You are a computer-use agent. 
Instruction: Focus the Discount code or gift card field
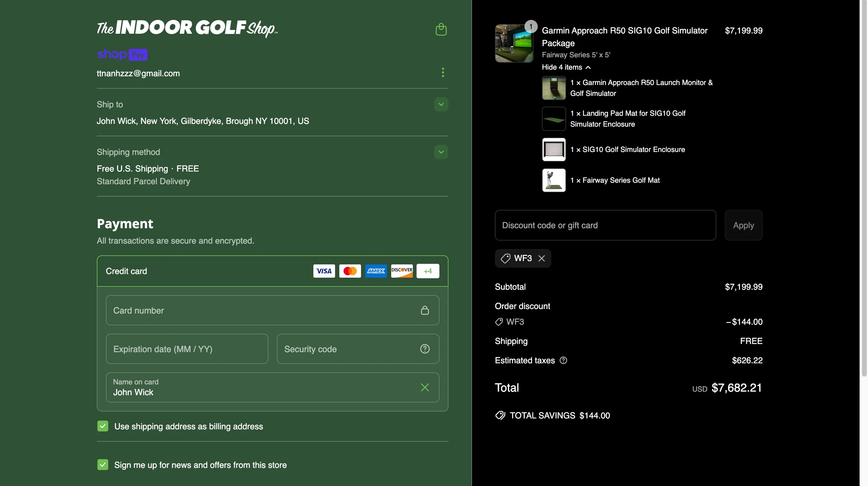tap(605, 225)
